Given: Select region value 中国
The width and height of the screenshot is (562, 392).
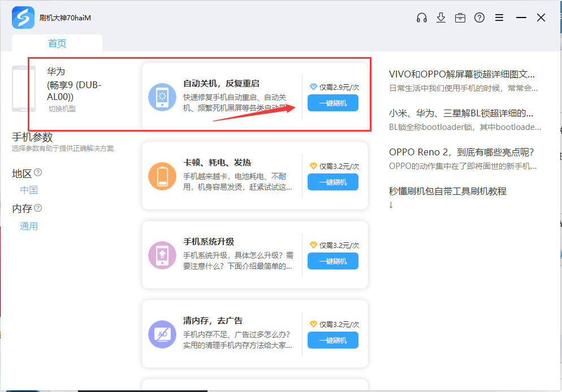Looking at the screenshot, I should point(29,190).
